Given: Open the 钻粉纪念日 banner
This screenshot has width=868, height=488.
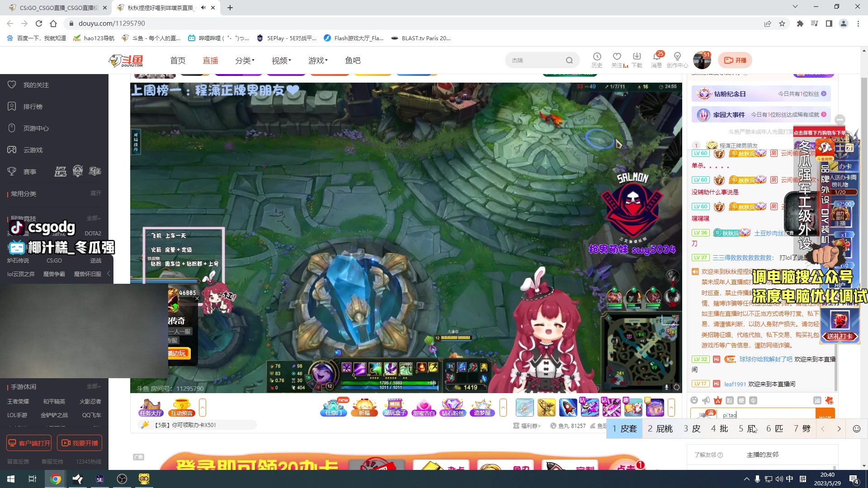Looking at the screenshot, I should pyautogui.click(x=761, y=94).
